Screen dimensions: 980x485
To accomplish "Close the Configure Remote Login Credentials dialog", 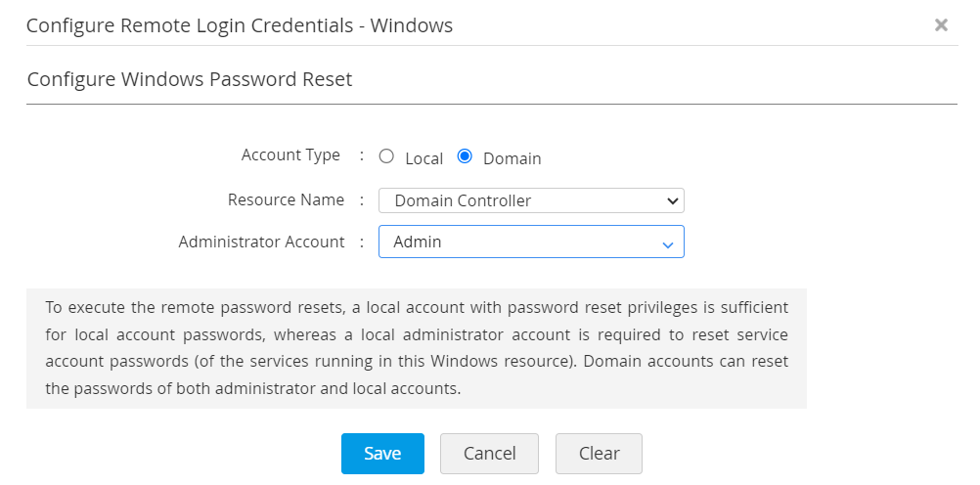I will pos(941,25).
